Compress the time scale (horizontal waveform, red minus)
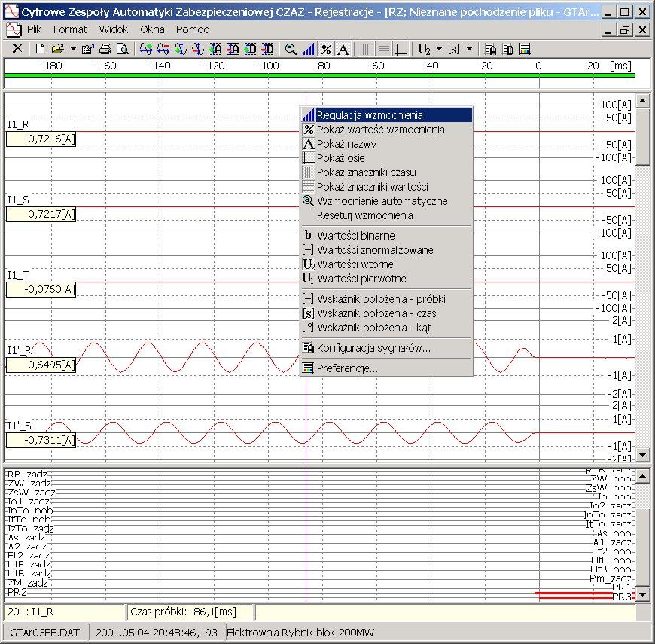This screenshot has height=644, width=655. pyautogui.click(x=163, y=49)
